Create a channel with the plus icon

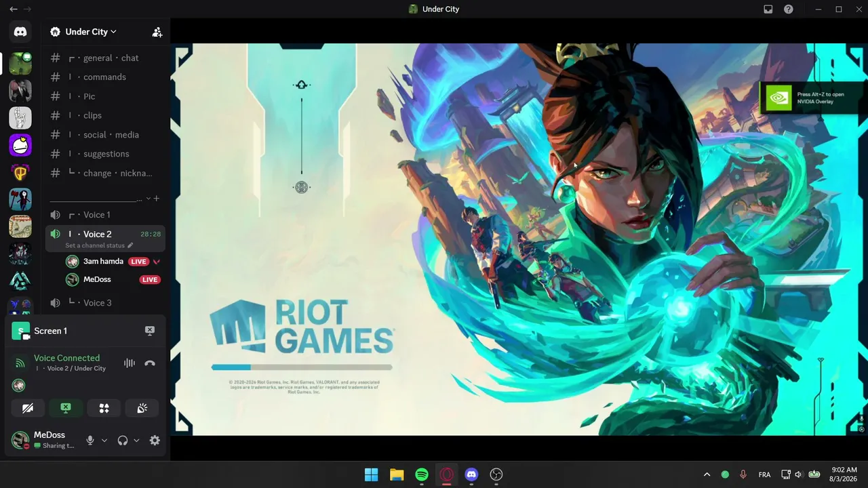tap(157, 199)
